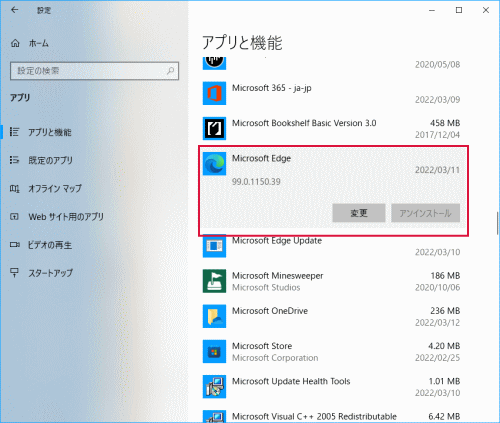Click the Microsoft Edge name text
Image resolution: width=500 pixels, height=423 pixels.
pos(261,158)
